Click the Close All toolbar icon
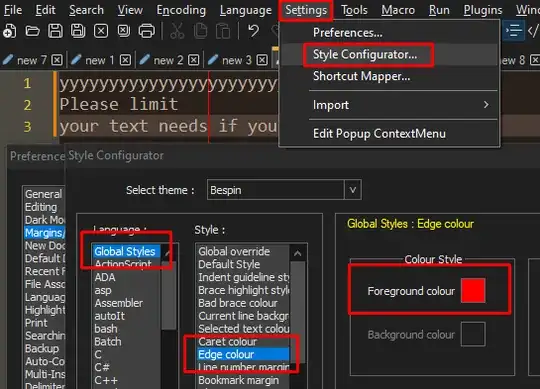 (x=124, y=31)
